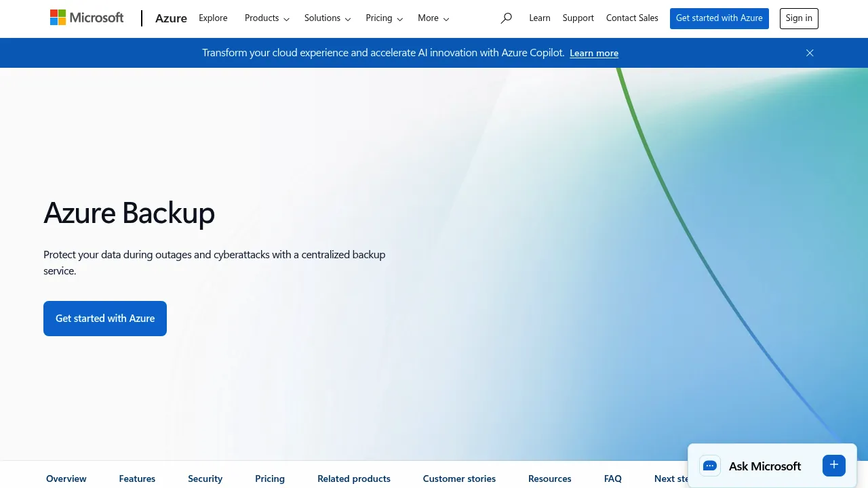Click the Microsoft logo
The height and width of the screenshot is (488, 868).
[x=87, y=18]
